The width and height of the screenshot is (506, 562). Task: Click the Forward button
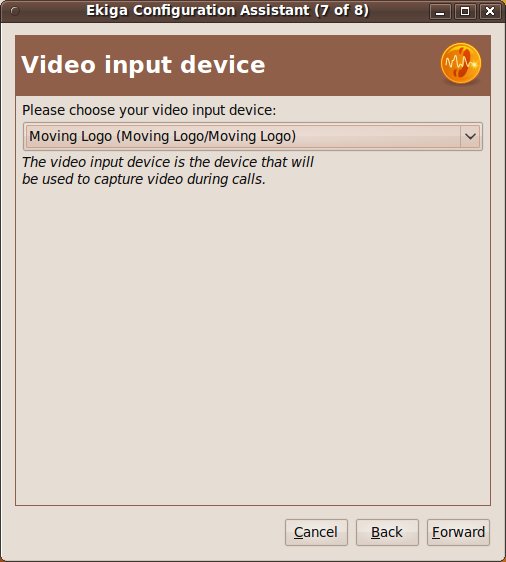click(458, 532)
